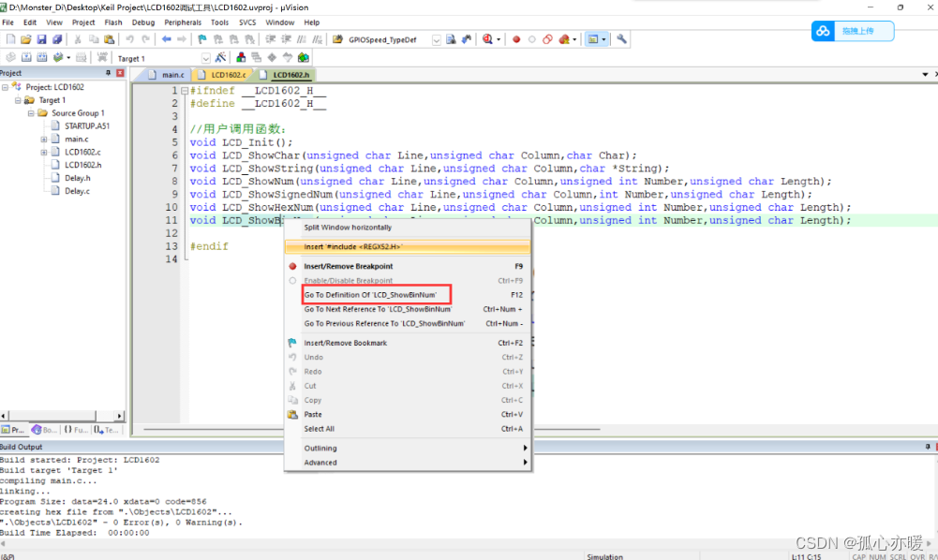Screen dimensions: 938x560
Task: Open the Window layout dropdown arrow
Action: coord(603,40)
